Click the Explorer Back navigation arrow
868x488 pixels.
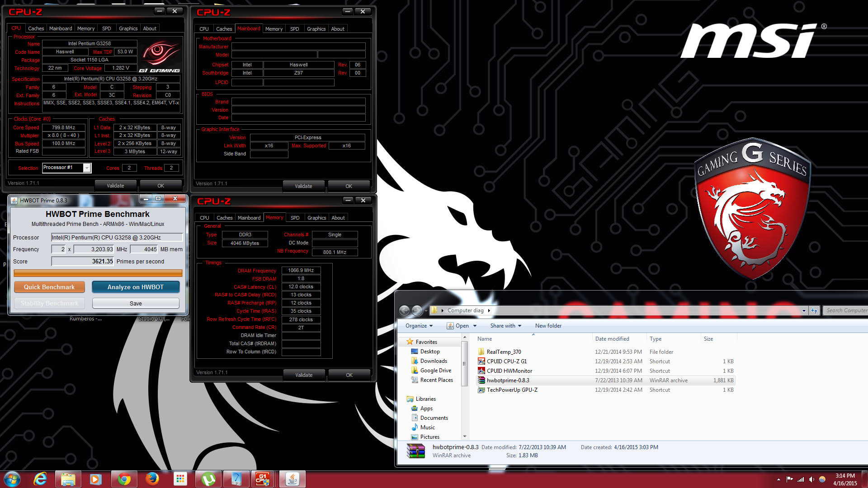405,310
